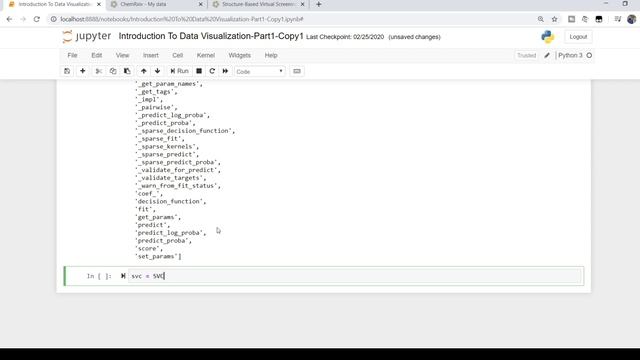Image resolution: width=640 pixels, height=360 pixels.
Task: Open the browser zoom magnifier icon
Action: (540, 19)
